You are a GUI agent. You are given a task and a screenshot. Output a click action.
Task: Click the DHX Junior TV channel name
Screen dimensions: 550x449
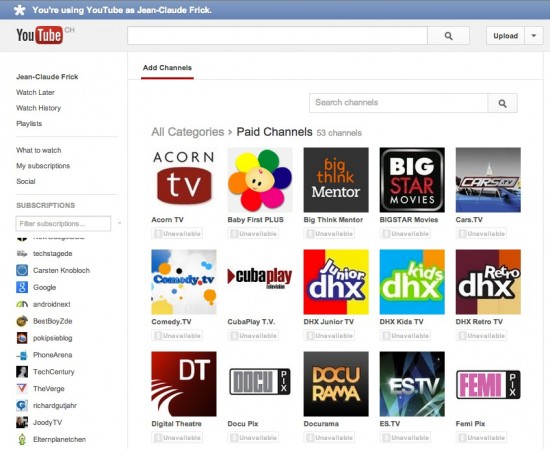[329, 322]
